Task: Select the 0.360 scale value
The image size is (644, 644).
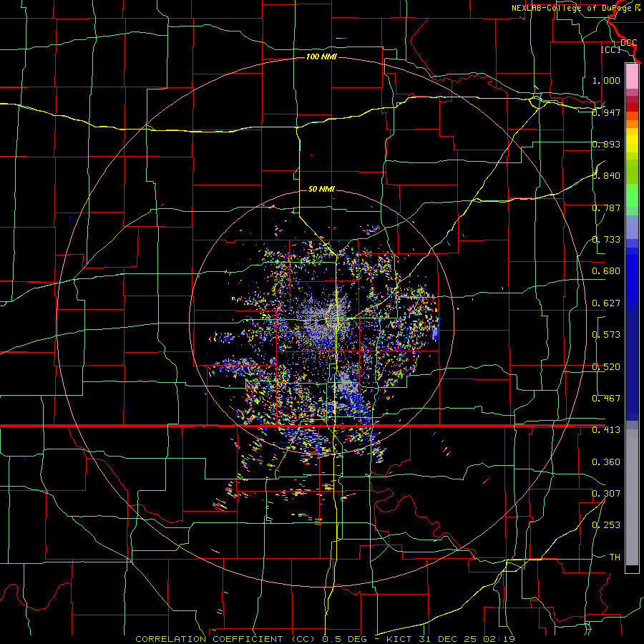Action: 606,462
